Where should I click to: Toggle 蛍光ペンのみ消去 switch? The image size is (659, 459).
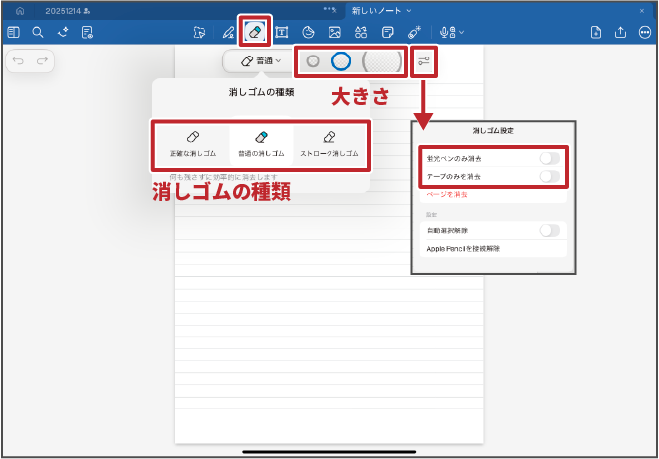pyautogui.click(x=550, y=158)
